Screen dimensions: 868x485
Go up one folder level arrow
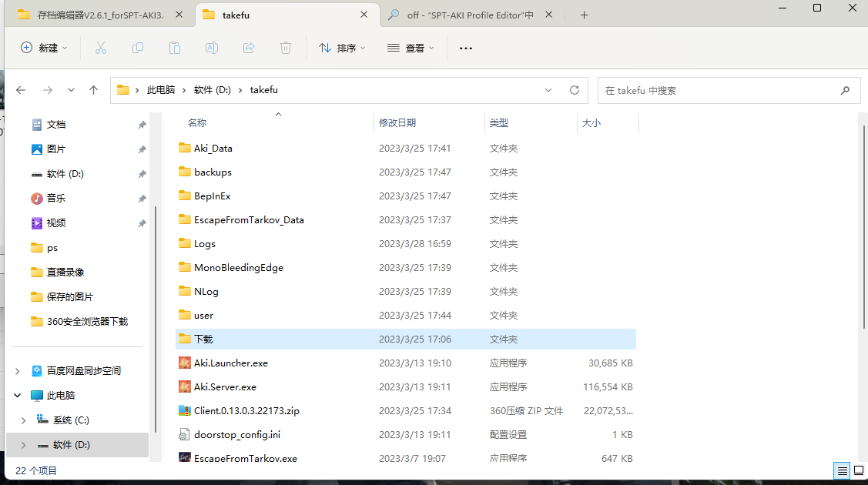93,90
